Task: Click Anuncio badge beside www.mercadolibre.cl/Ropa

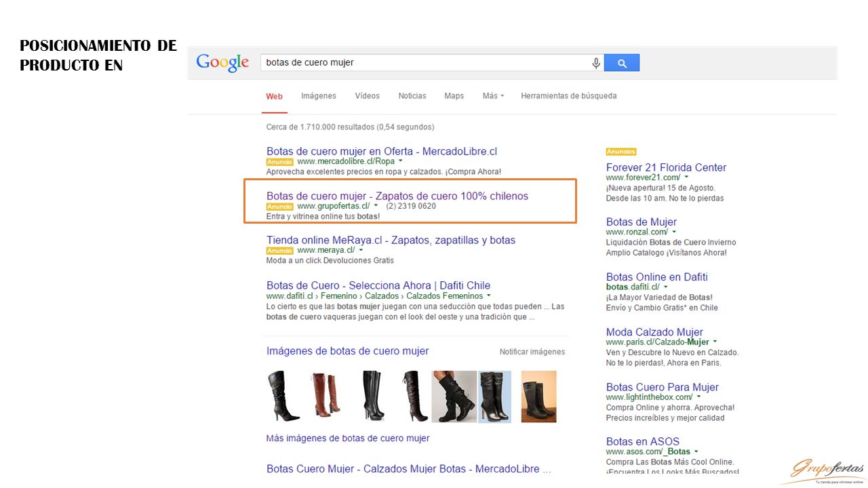Action: [x=280, y=162]
